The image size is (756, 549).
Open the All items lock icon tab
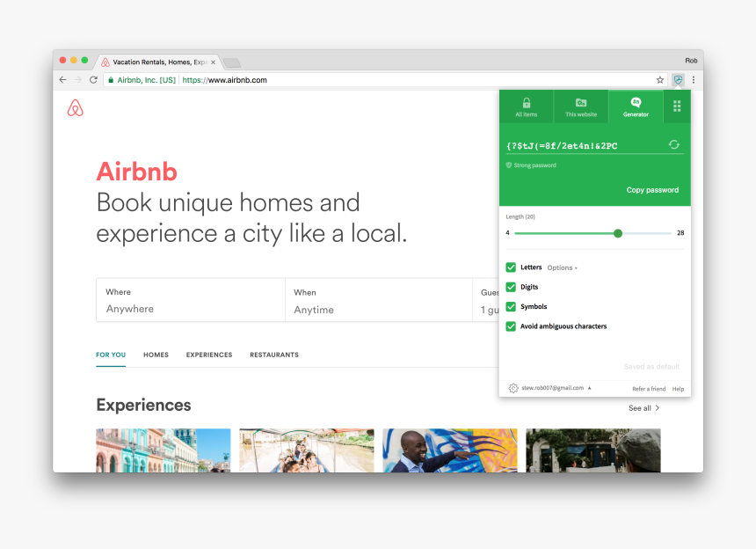tap(526, 106)
